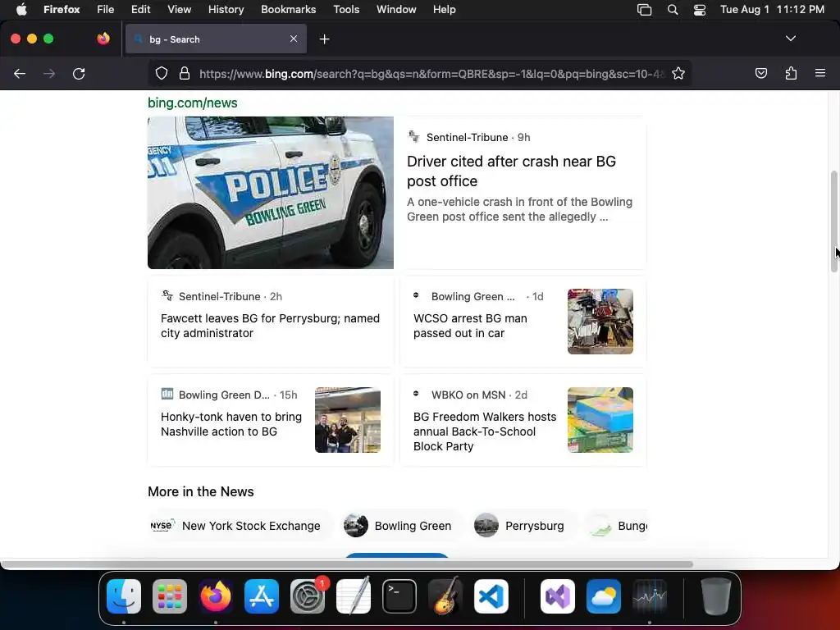Click the address bar URL field

431,74
